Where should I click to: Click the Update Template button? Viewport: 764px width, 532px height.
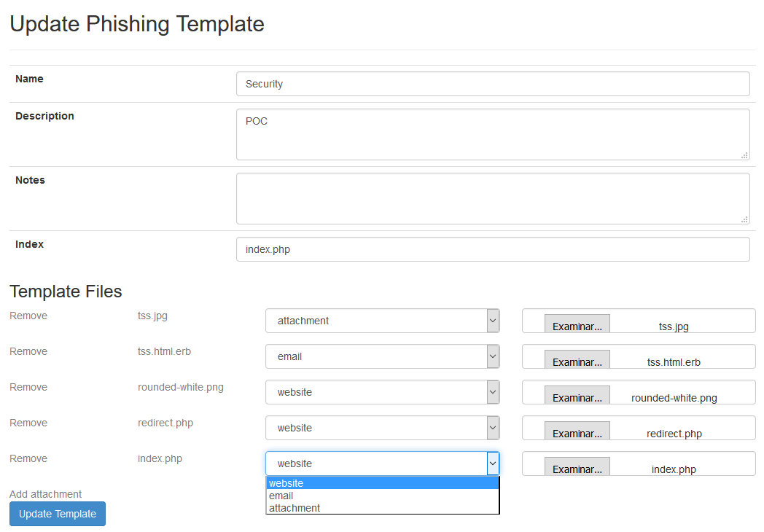58,514
